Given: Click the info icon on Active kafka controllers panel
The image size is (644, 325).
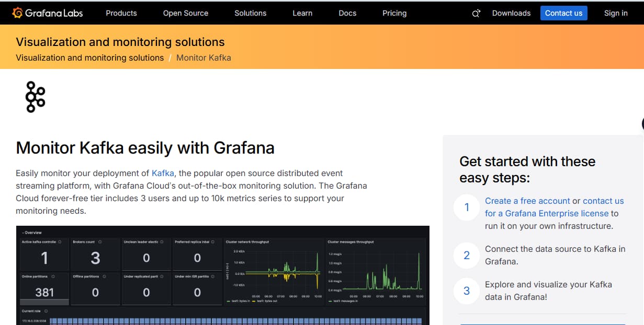Looking at the screenshot, I should (60, 242).
